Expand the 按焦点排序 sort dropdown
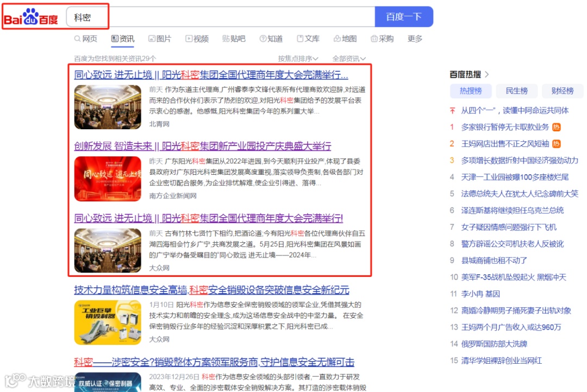 298,58
